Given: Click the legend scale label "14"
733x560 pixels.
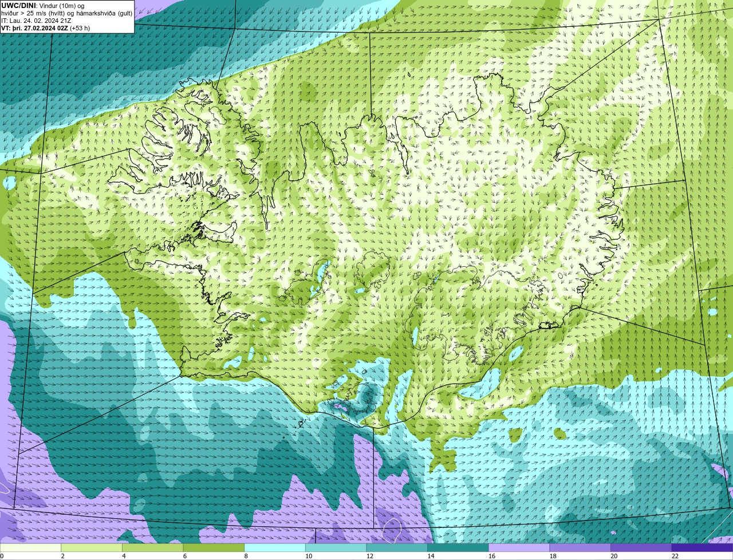Looking at the screenshot, I should (x=431, y=556).
